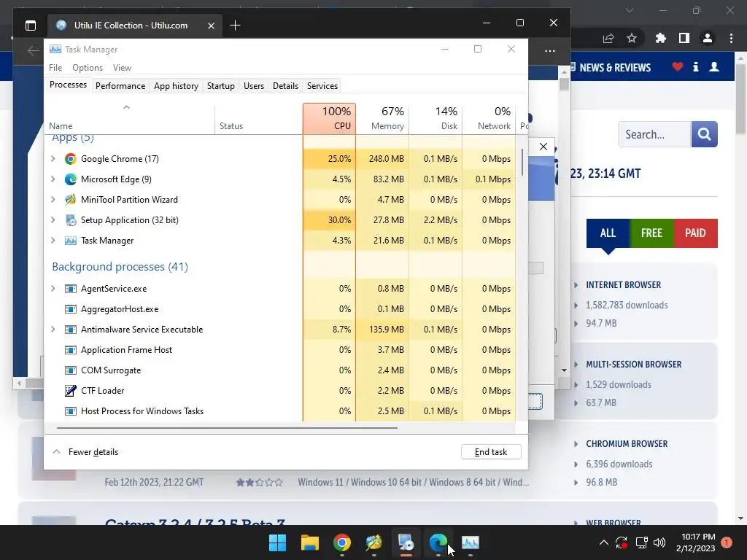747x560 pixels.
Task: Click the network display icon in system tray
Action: click(641, 542)
